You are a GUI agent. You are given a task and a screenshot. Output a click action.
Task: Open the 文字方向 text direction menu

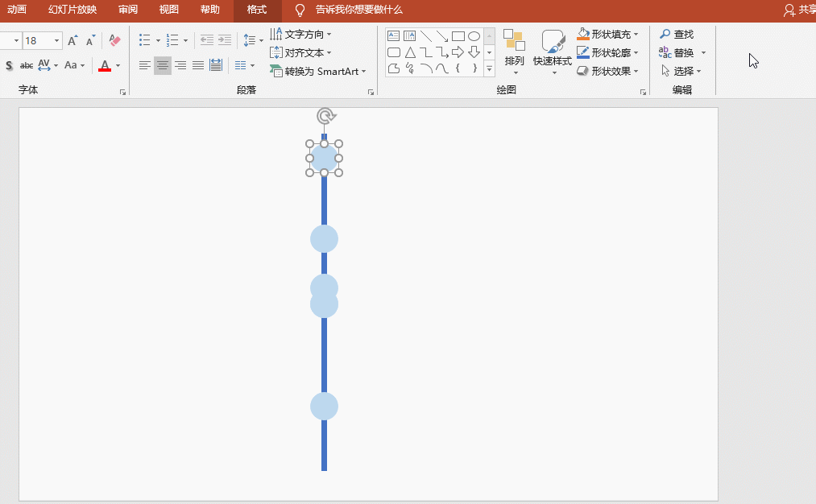coord(300,35)
